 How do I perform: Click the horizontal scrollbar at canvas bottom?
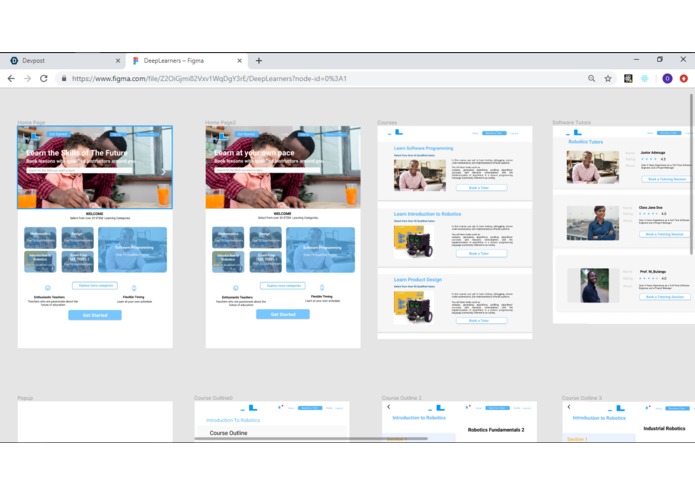coord(311,439)
